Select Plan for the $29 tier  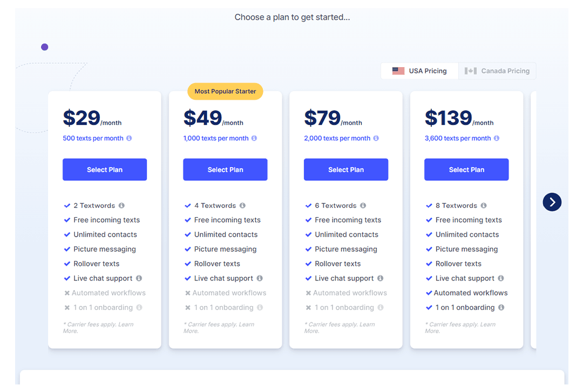coord(104,169)
